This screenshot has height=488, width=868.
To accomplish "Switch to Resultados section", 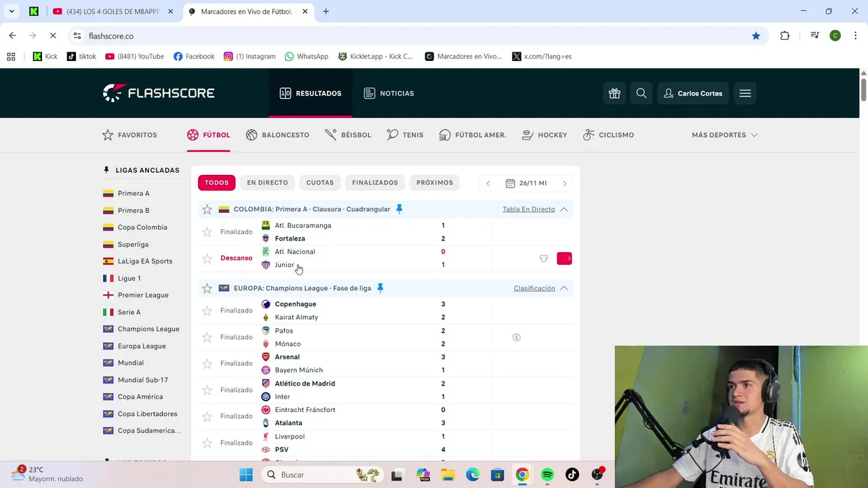I will [x=311, y=94].
